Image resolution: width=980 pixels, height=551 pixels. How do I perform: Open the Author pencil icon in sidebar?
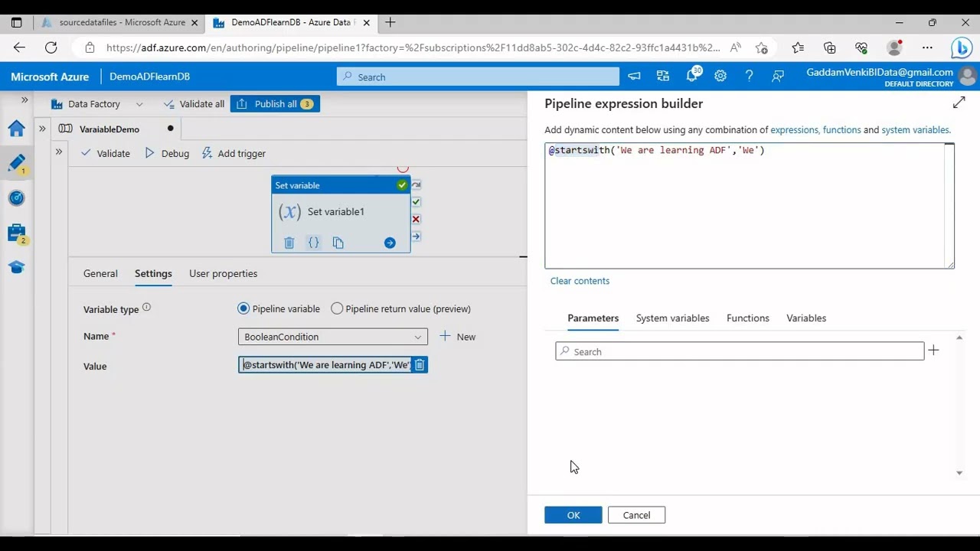pyautogui.click(x=17, y=163)
